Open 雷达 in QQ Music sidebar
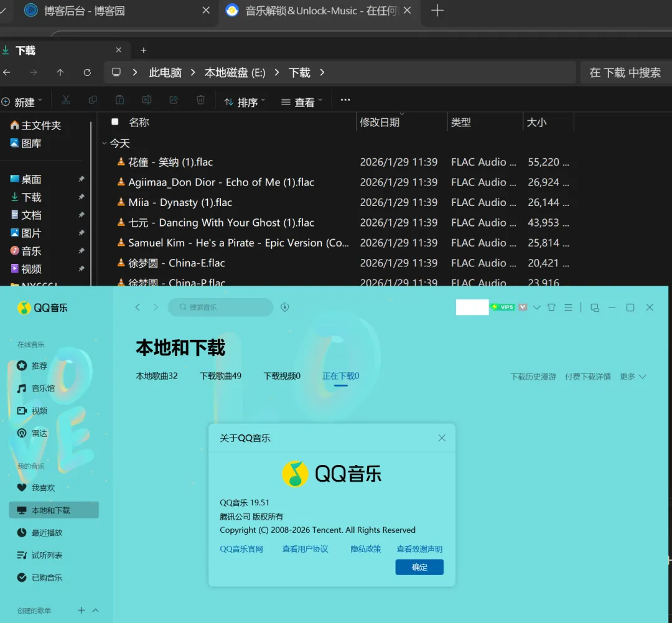The height and width of the screenshot is (623, 672). pyautogui.click(x=32, y=433)
